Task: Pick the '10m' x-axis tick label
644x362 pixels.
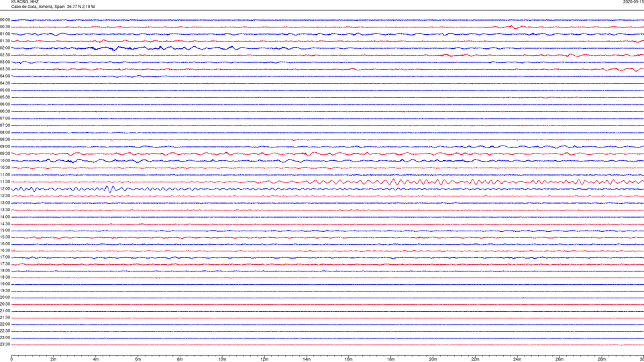Action: (x=222, y=359)
